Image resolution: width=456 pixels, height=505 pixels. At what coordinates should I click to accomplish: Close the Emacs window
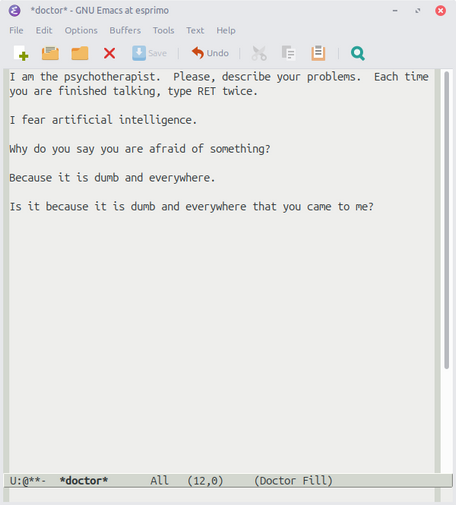point(441,11)
